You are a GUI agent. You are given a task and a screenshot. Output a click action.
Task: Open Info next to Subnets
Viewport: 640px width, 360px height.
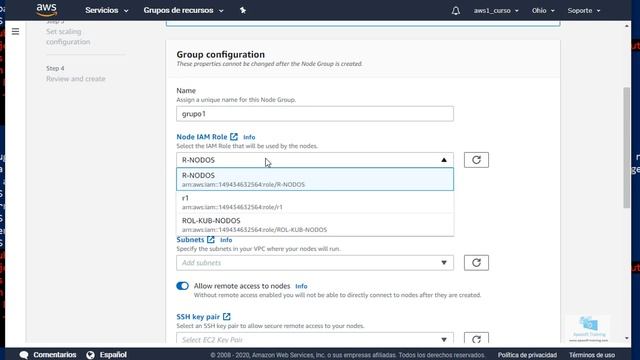(x=226, y=240)
